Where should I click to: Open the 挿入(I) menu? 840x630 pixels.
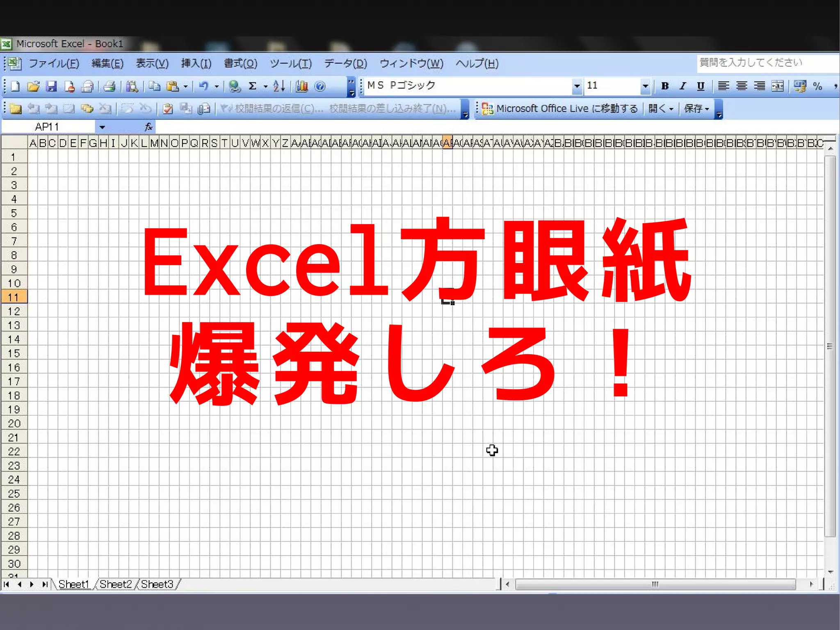[196, 63]
